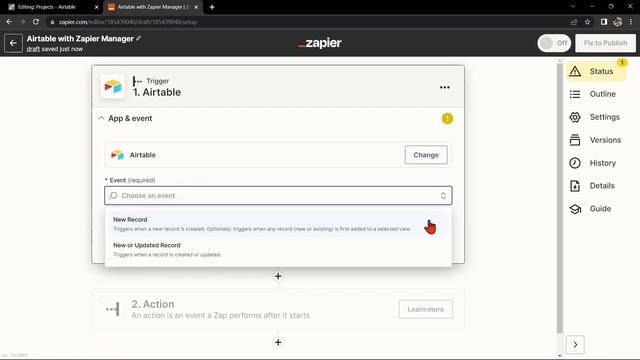Click the draft link under Zap title

coord(33,49)
